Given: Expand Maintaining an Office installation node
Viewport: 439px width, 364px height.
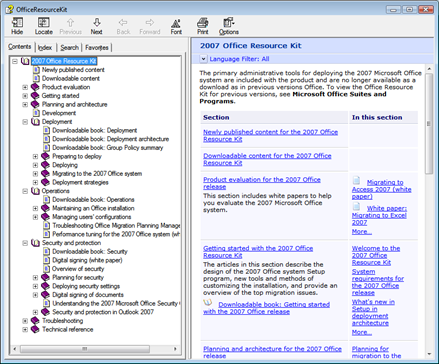Looking at the screenshot, I should coord(35,208).
